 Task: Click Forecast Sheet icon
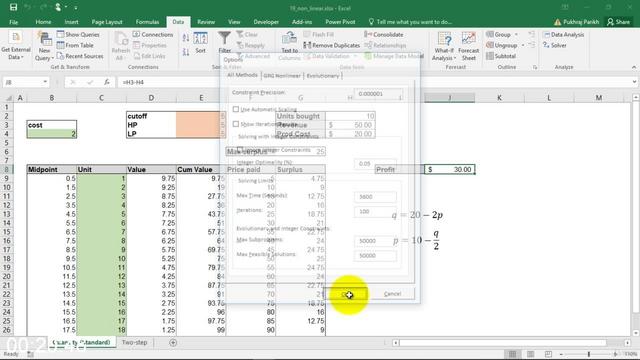tap(469, 47)
